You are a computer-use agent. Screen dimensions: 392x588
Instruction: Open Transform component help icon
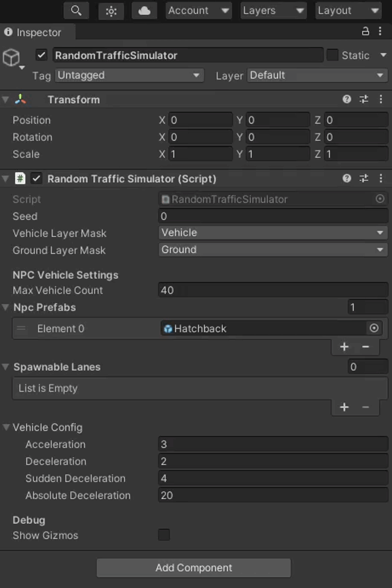[x=346, y=99]
